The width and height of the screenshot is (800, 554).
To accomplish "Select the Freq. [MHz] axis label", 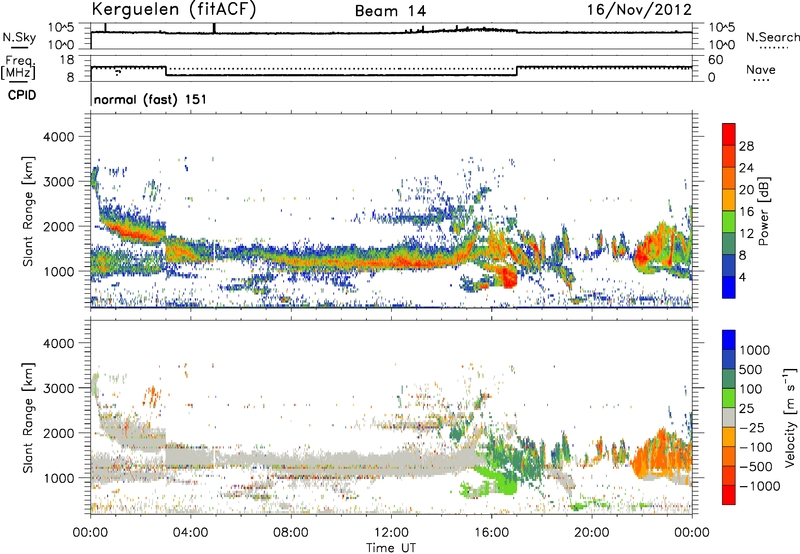I will [x=18, y=67].
